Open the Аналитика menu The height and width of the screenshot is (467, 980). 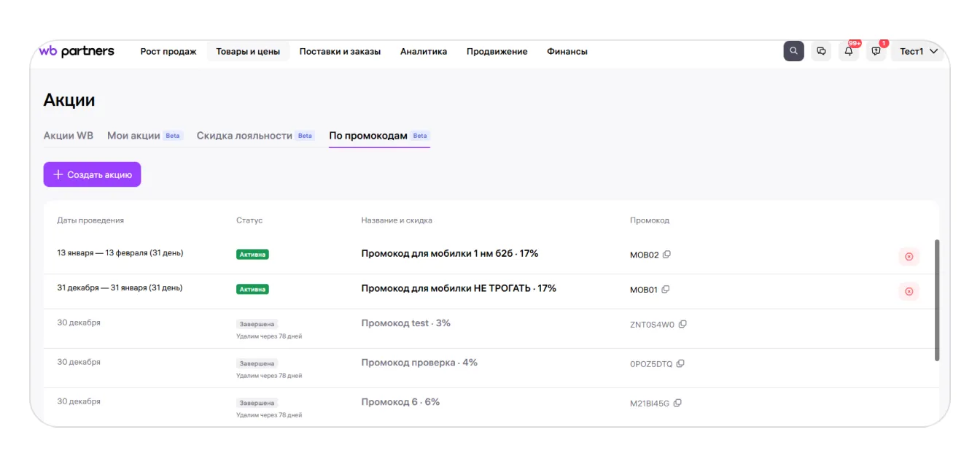[424, 51]
